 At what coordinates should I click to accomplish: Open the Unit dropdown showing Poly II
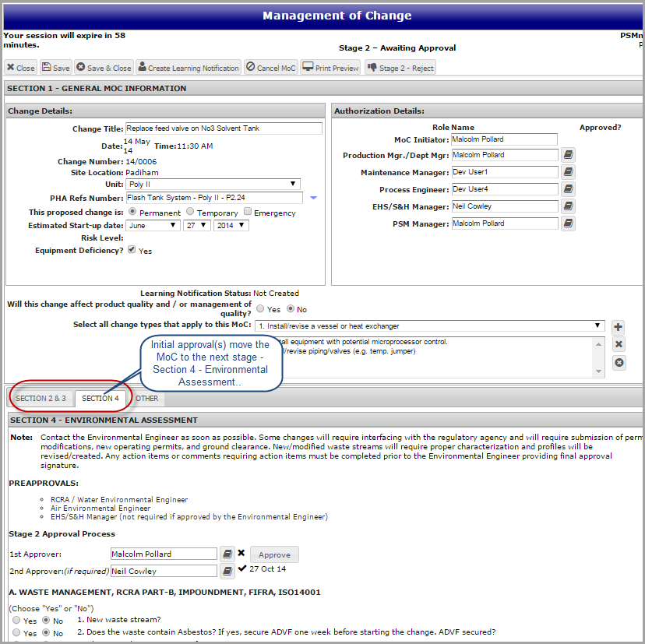pos(213,184)
